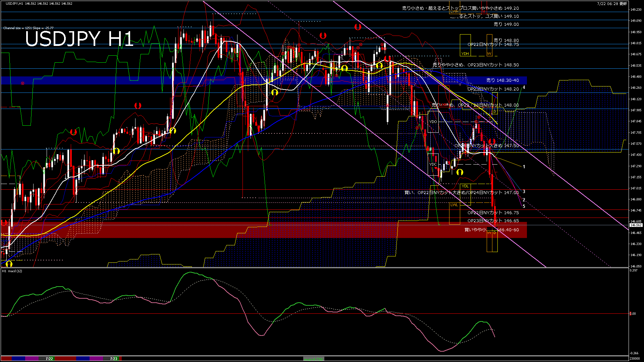Select the OP24日NYカット大きめ 147.50 label

point(487,145)
